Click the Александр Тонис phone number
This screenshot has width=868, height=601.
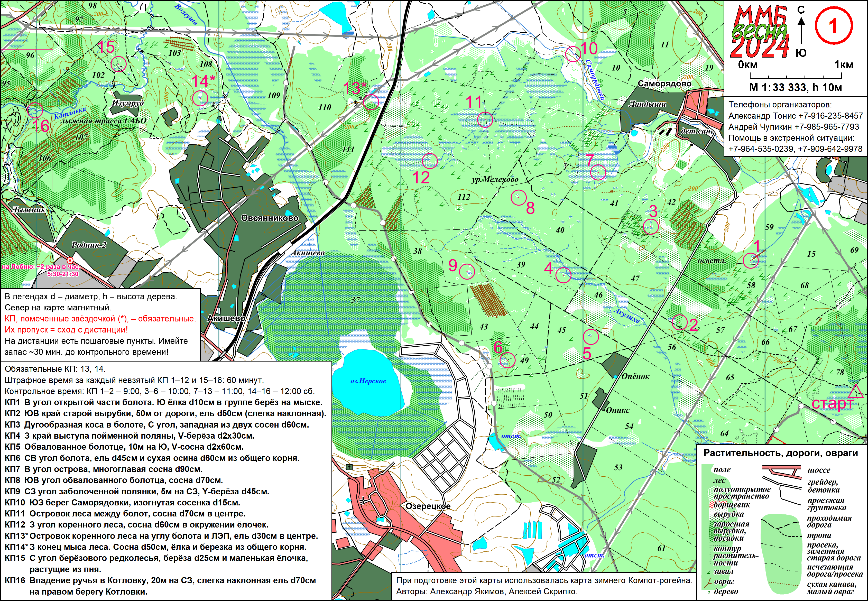pos(830,116)
